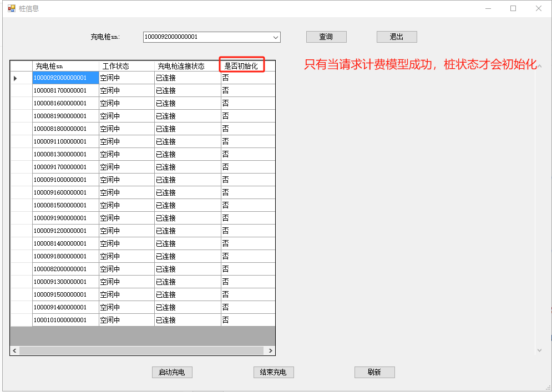Screen dimensions: 552x392
Task: Click the 启动充电 button
Action: click(172, 372)
